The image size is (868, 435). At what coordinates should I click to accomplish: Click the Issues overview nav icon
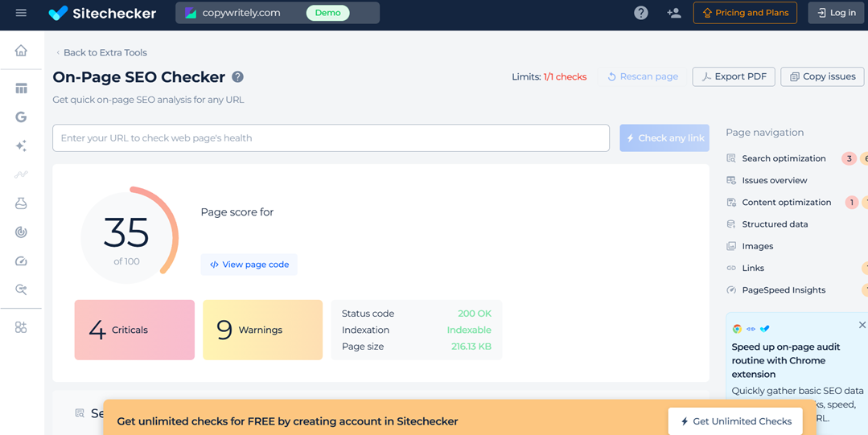point(731,180)
